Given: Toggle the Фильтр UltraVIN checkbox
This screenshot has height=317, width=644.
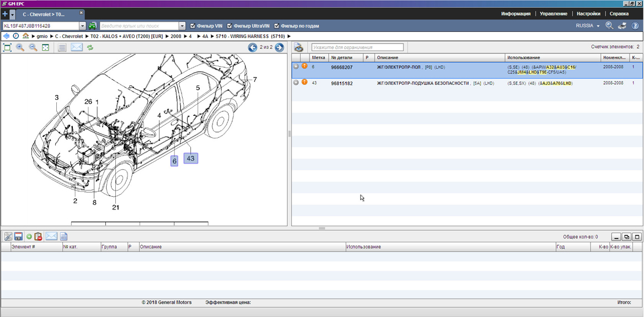Looking at the screenshot, I should 229,26.
